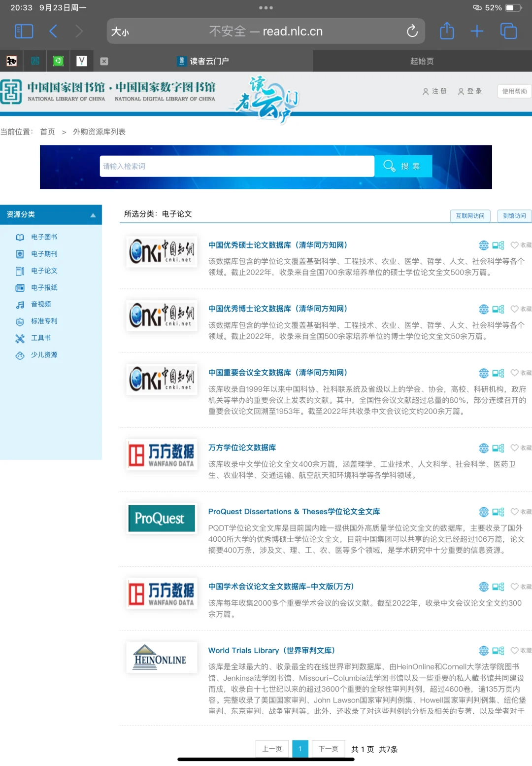Open 中国重要会议全文数据库 link
The width and height of the screenshot is (532, 766).
click(x=278, y=373)
